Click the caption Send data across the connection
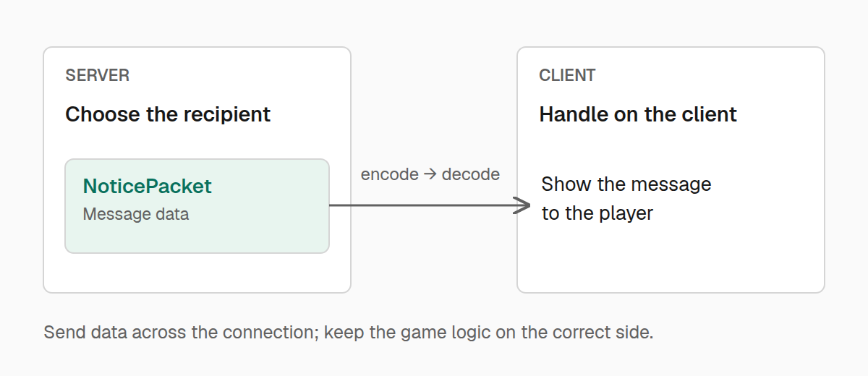Screen dimensions: 868x376 pos(182,333)
